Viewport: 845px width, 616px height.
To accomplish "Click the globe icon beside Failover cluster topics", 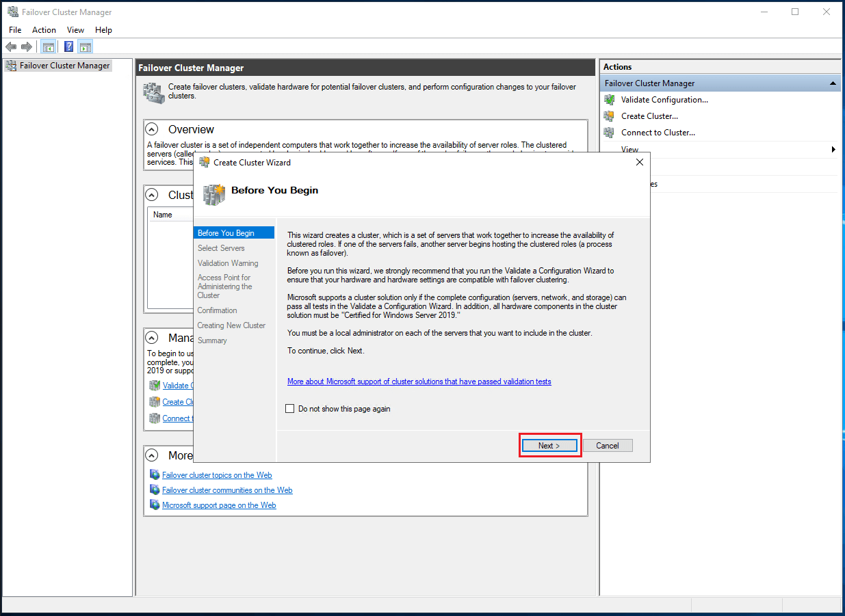I will coord(155,474).
